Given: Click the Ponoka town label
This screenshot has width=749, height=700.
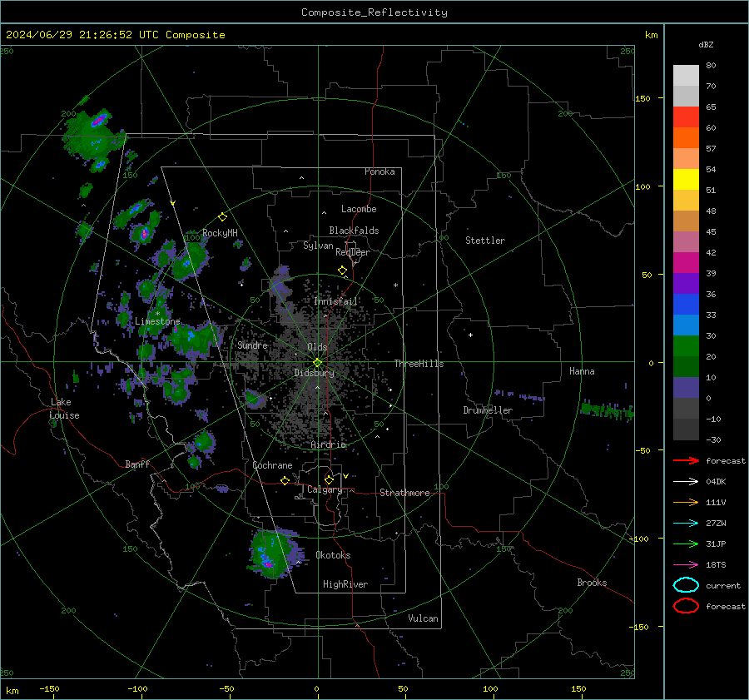Looking at the screenshot, I should [x=379, y=171].
